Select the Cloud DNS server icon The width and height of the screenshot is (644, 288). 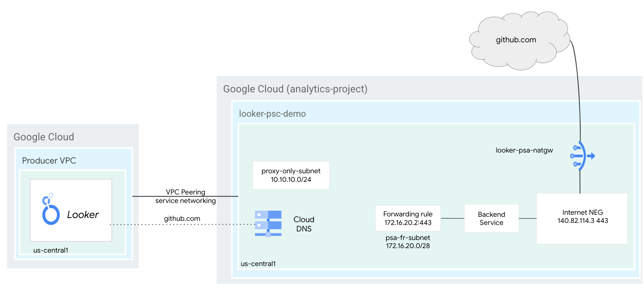pyautogui.click(x=268, y=223)
